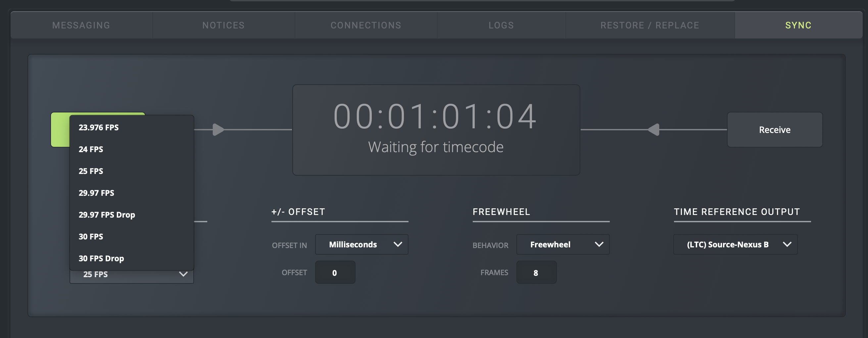Image resolution: width=868 pixels, height=338 pixels.
Task: Click the Offset value input field
Action: pos(335,273)
